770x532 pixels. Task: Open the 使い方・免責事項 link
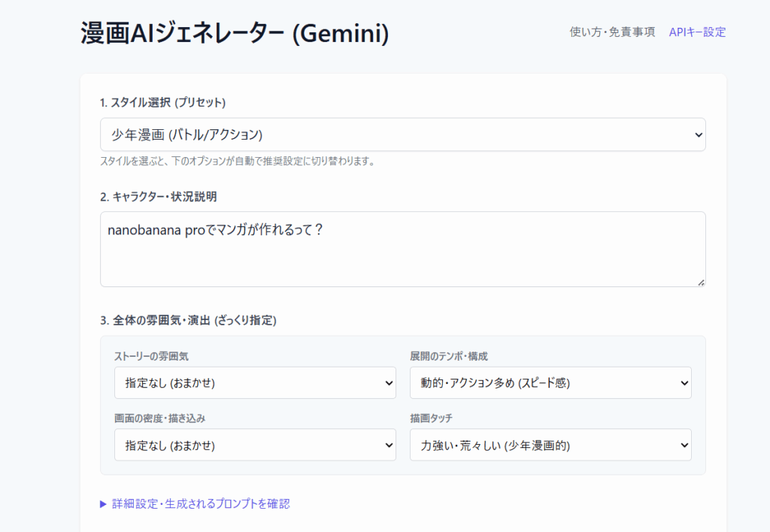[612, 32]
